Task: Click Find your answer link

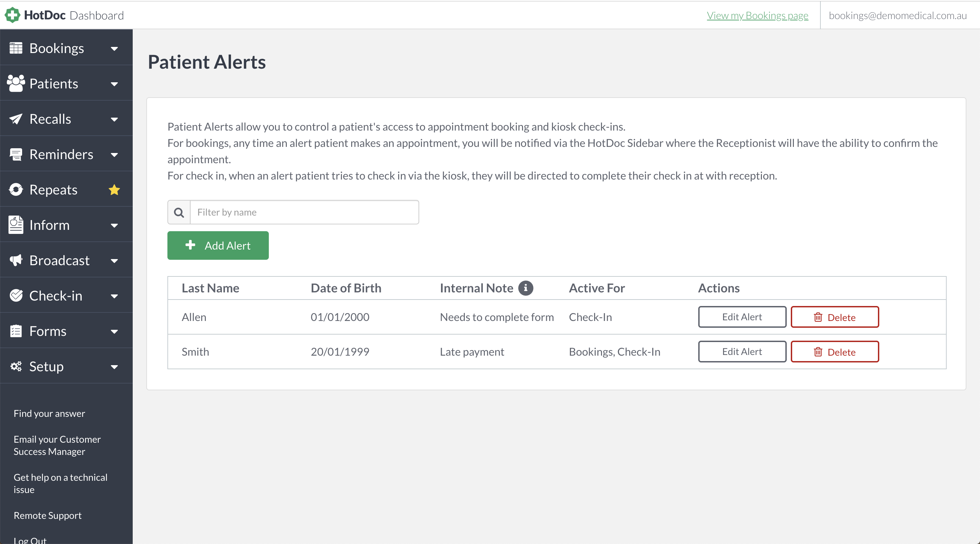Action: [49, 413]
